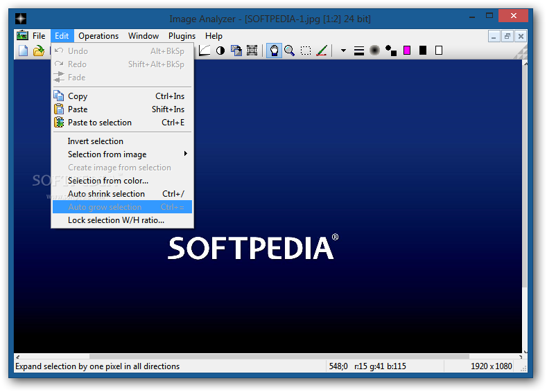
Task: Choose Copy from the Edit menu
Action: (122, 96)
